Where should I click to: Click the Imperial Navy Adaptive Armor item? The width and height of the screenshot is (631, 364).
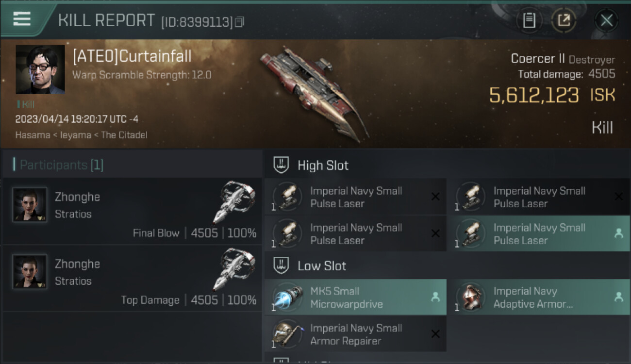click(538, 298)
